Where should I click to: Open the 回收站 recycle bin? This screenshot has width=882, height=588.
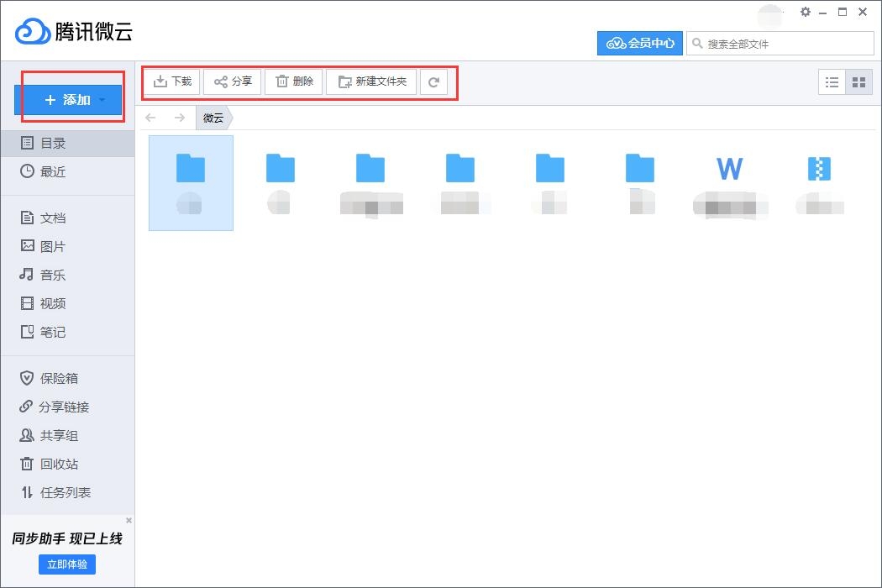click(49, 465)
